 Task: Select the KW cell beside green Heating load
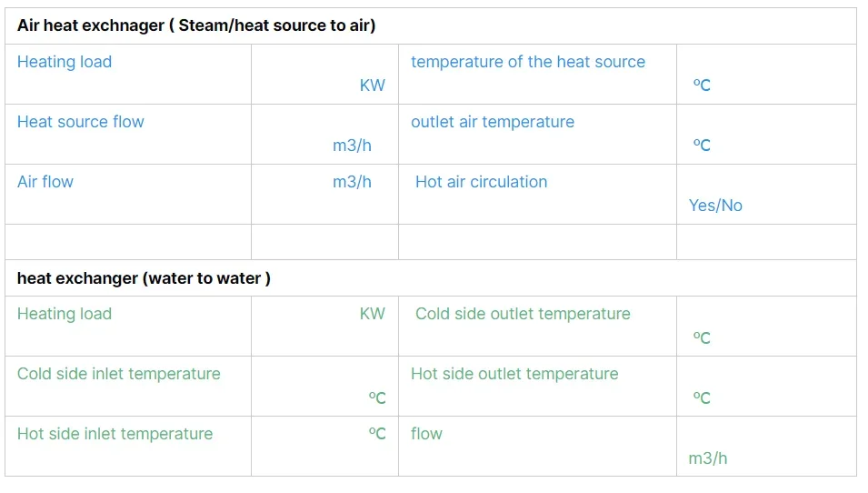(324, 326)
